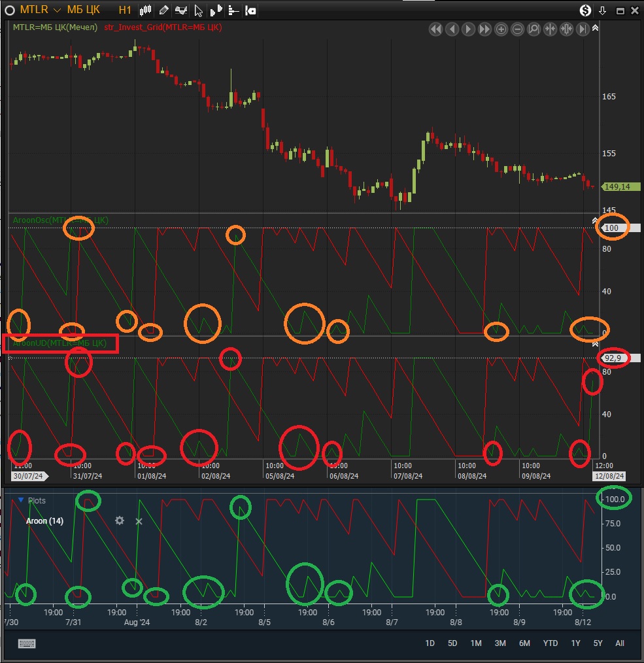Open Aroon (14) settings gear
The image size is (644, 663).
point(120,520)
